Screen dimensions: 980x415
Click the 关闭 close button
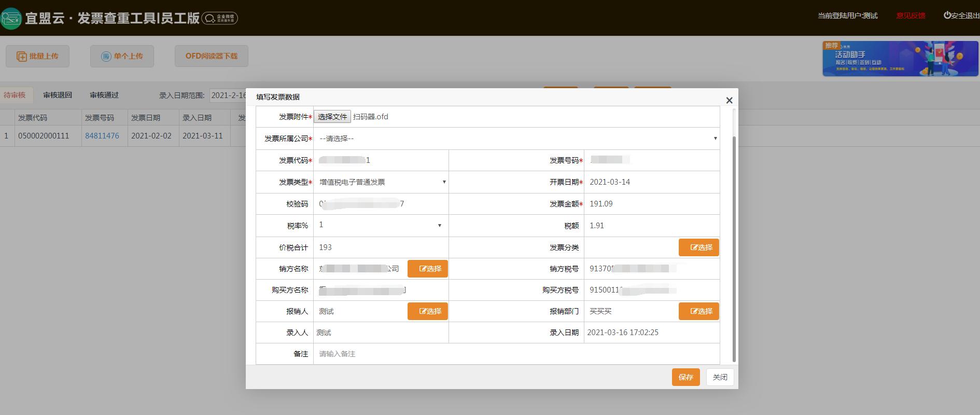coord(720,377)
